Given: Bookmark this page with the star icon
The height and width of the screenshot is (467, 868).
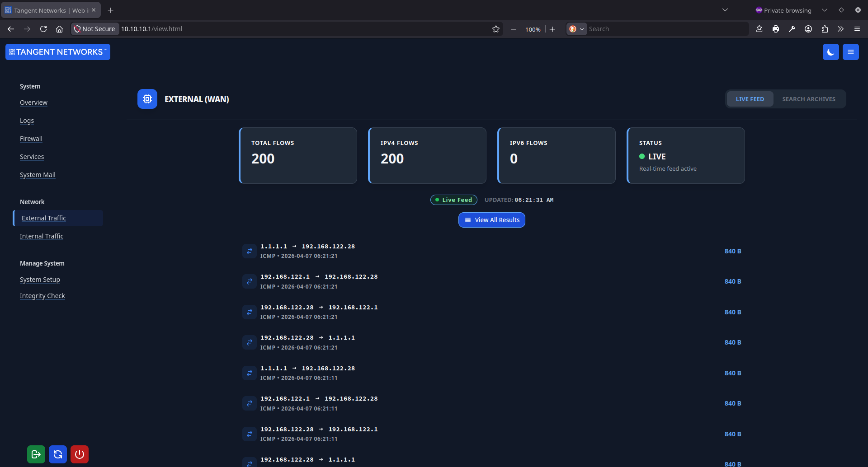Looking at the screenshot, I should [x=496, y=29].
